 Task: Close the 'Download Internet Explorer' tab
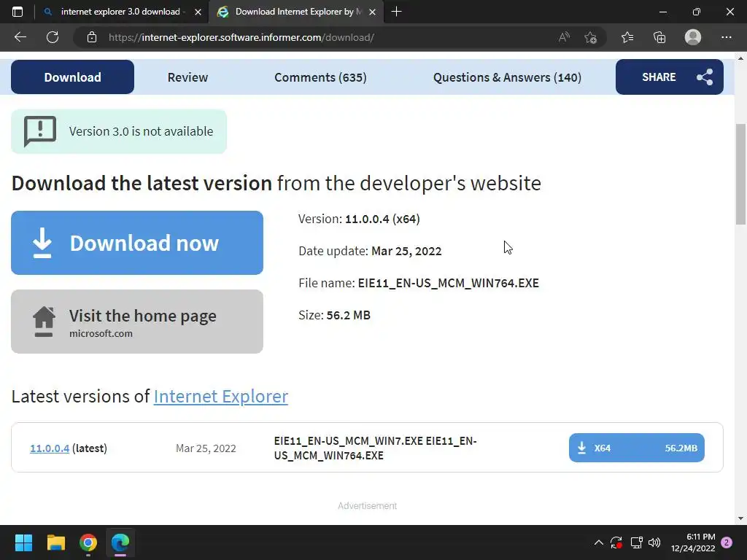[x=373, y=12]
